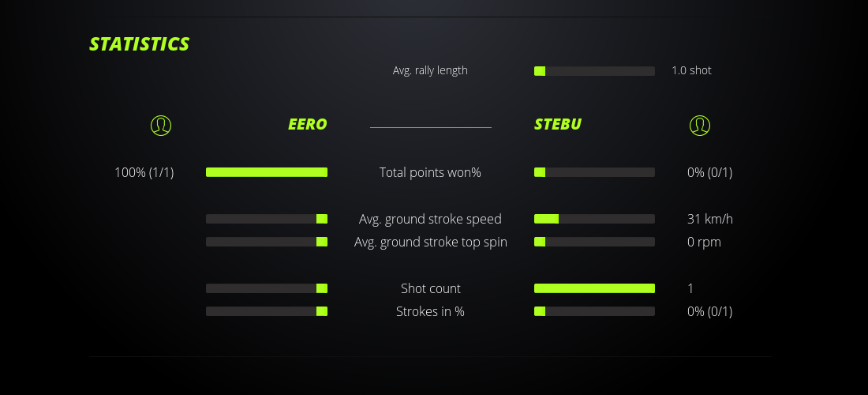
Task: Select the EERO player name
Action: pyautogui.click(x=307, y=125)
